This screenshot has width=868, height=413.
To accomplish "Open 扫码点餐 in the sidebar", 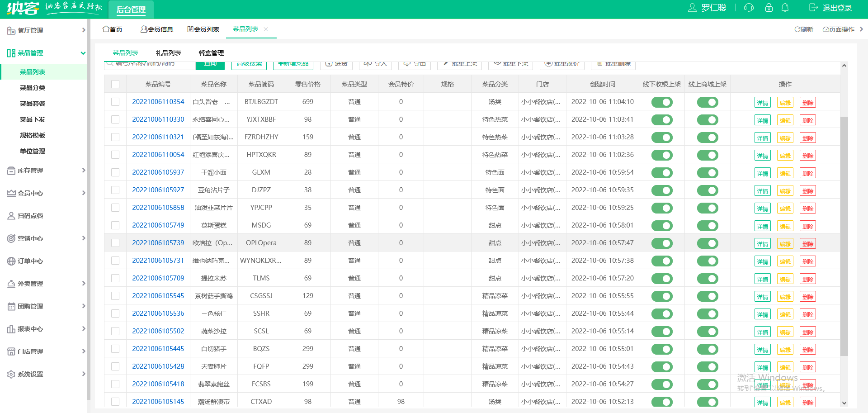I will point(30,216).
